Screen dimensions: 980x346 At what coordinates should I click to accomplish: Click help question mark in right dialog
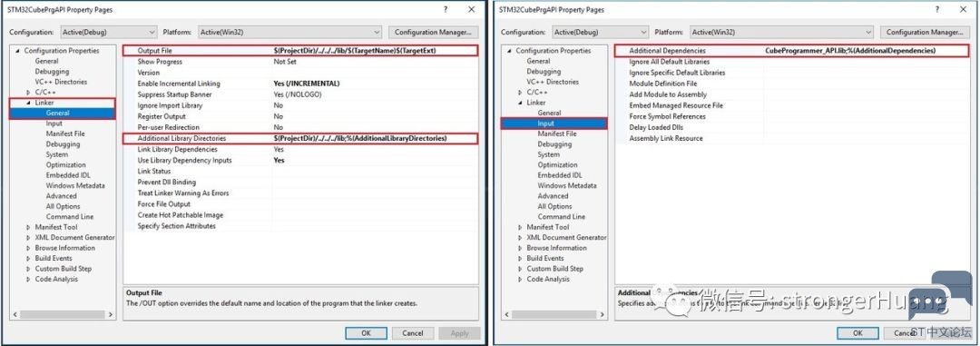click(x=937, y=9)
